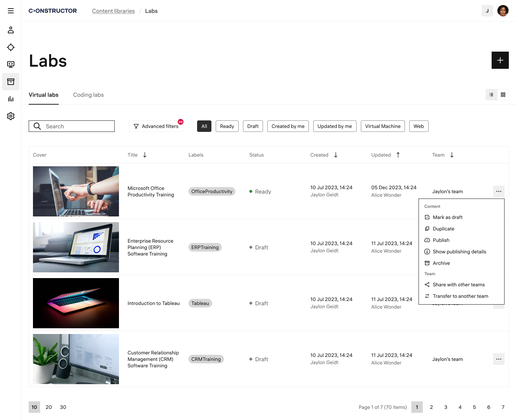Select the analytics bar chart sidebar icon
This screenshot has width=516, height=420.
pyautogui.click(x=10, y=99)
